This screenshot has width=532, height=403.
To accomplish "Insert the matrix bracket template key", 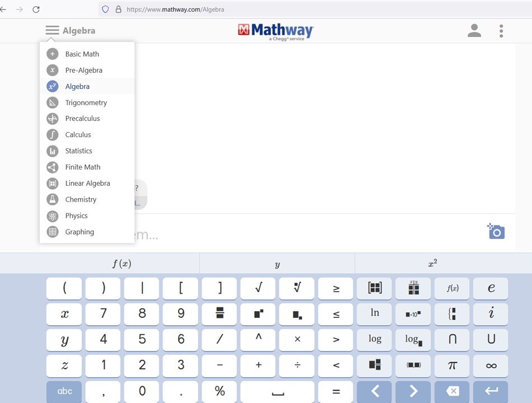I will (375, 288).
